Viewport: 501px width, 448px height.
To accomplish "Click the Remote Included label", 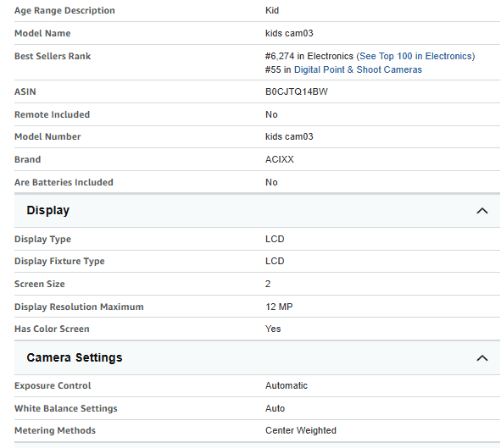I will tap(52, 114).
